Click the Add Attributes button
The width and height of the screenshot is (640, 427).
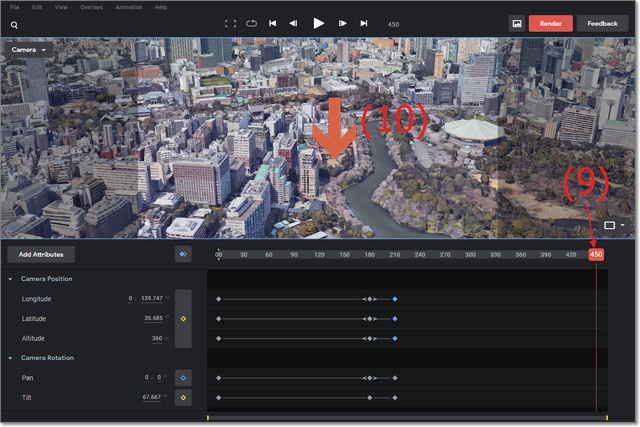tap(40, 255)
